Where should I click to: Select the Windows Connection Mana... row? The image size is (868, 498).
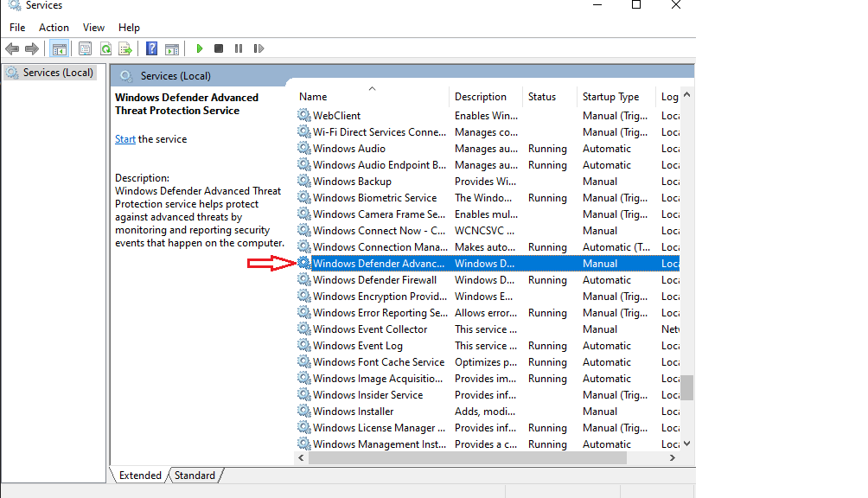pyautogui.click(x=488, y=246)
